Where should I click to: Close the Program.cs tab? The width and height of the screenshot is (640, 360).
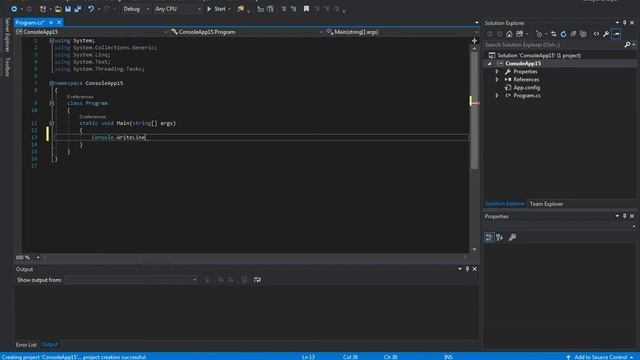point(59,22)
